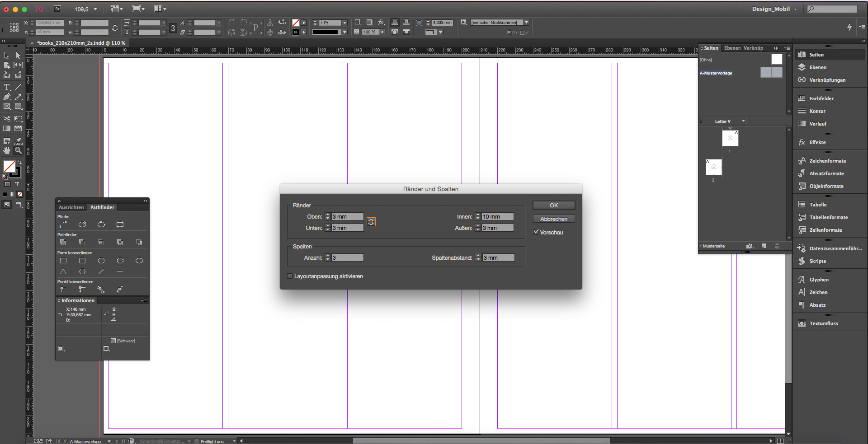Image resolution: width=868 pixels, height=444 pixels.
Task: Switch to the Ebenen tab next to Seiten
Action: click(x=732, y=48)
